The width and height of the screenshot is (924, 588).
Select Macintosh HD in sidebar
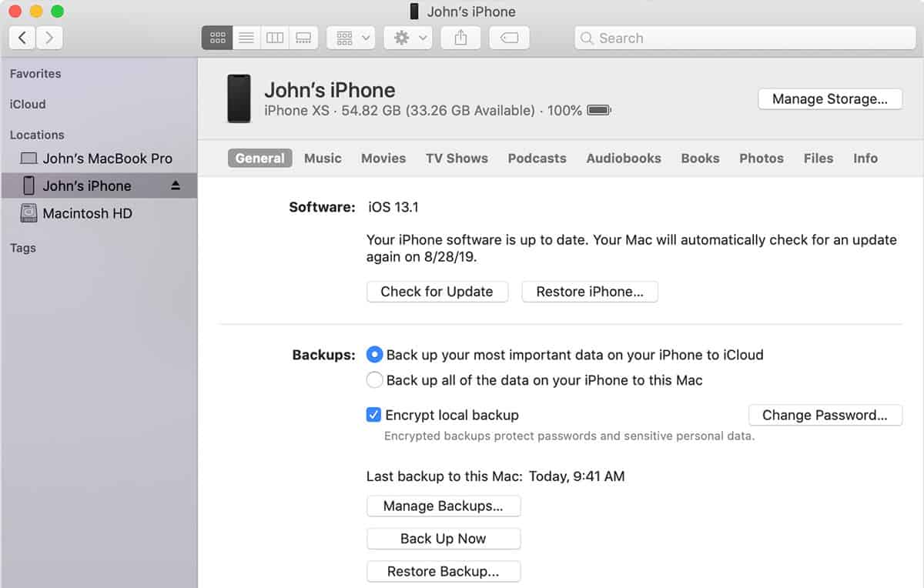(x=99, y=213)
